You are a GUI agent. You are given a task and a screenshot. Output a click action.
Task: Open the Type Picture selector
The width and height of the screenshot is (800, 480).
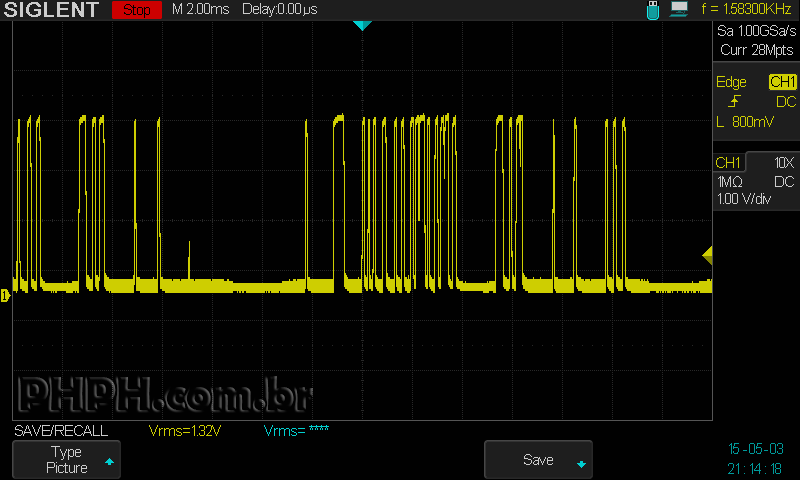pyautogui.click(x=69, y=460)
